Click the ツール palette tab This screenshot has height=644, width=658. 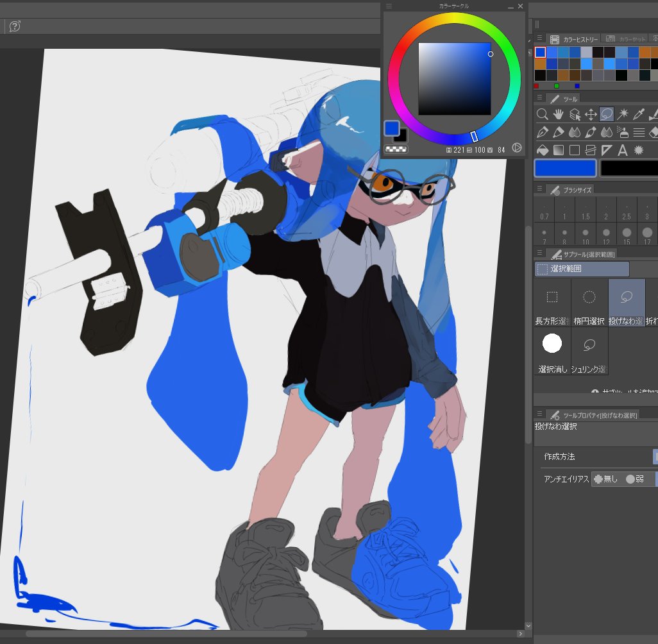(564, 99)
